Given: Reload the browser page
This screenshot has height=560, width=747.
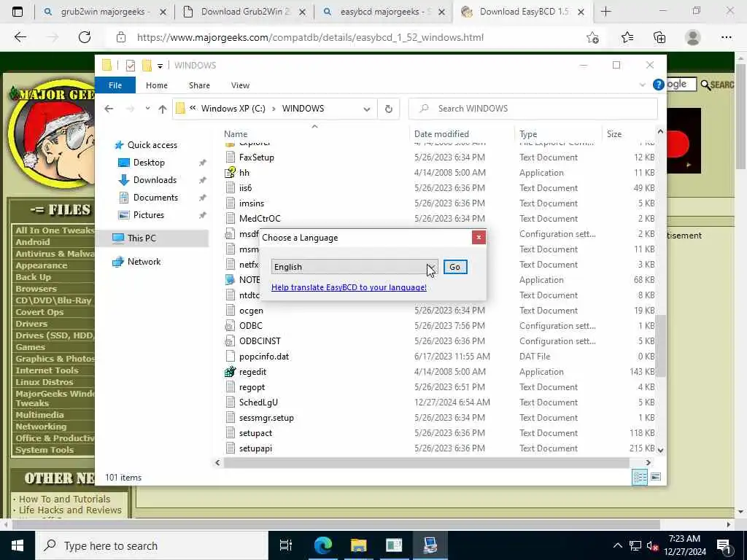Looking at the screenshot, I should (x=85, y=37).
